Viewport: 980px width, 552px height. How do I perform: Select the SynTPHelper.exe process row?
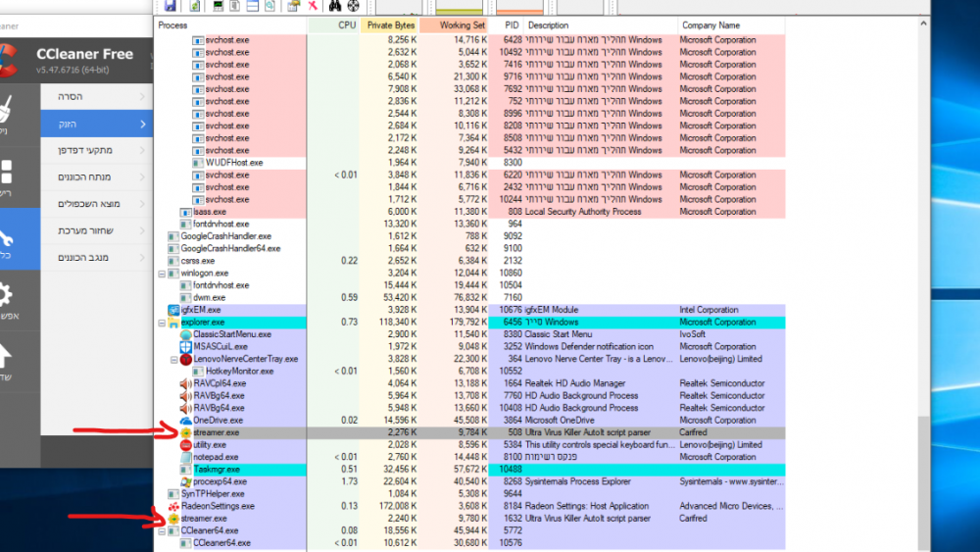click(469, 494)
